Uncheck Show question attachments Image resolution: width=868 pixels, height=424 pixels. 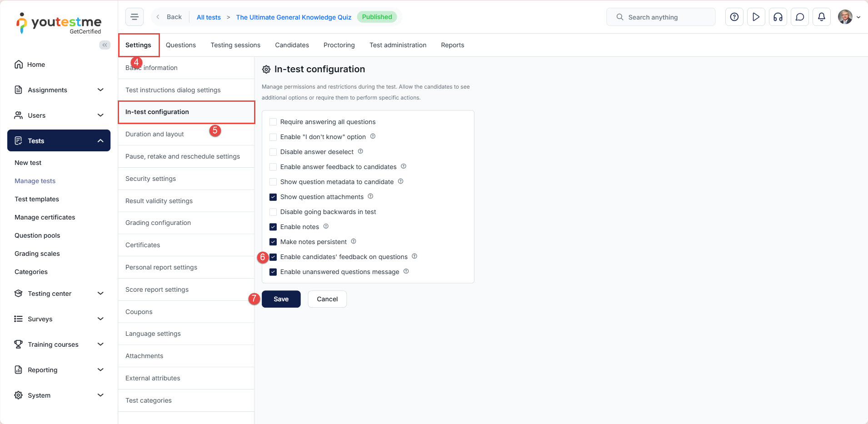[x=273, y=197]
